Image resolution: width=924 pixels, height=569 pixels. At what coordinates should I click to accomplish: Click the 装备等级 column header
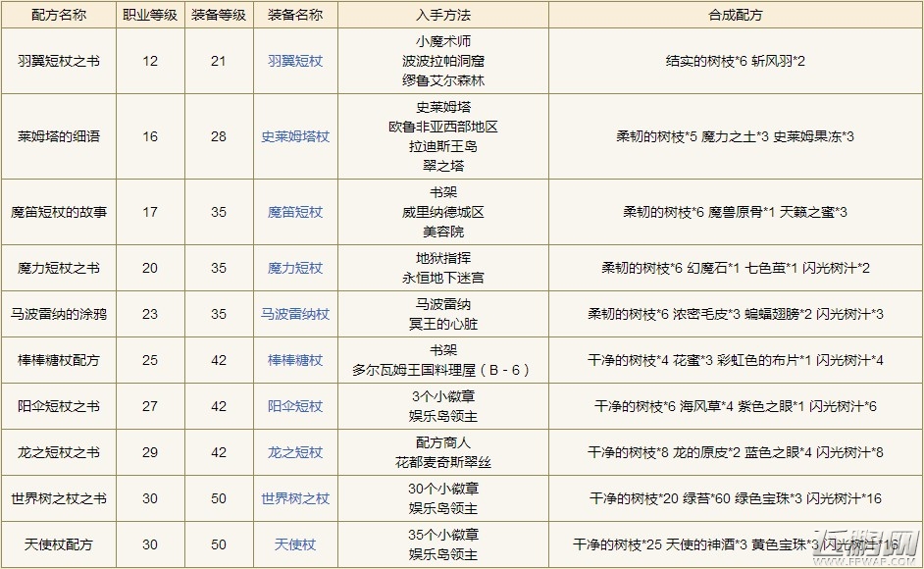[219, 15]
